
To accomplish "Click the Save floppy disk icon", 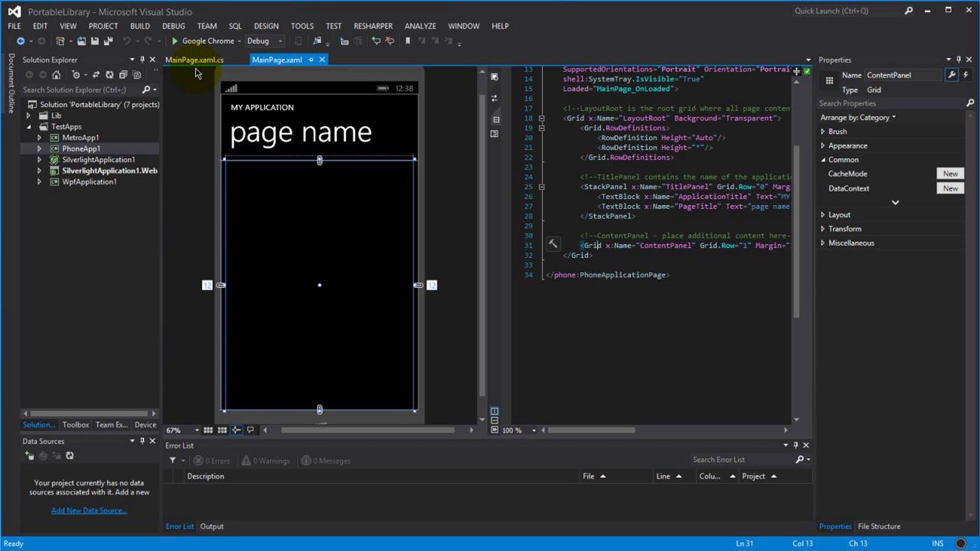I will point(95,41).
